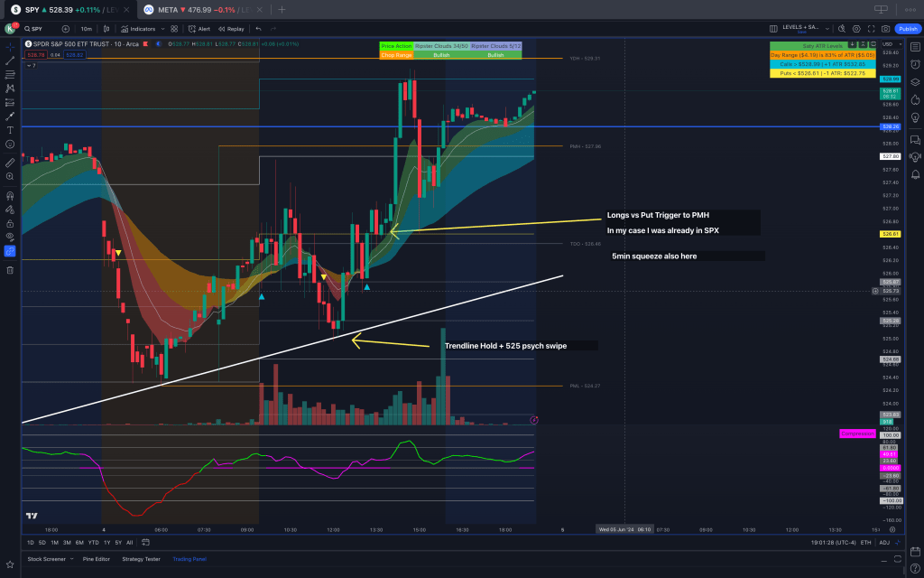Expand collapsed indicator legend showing 7
Screen dimensions: 924x578
[32, 66]
